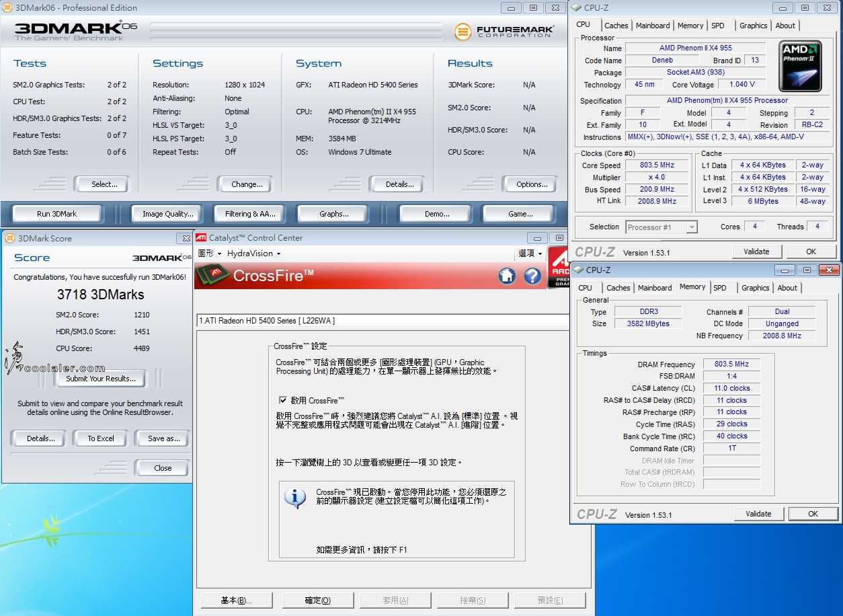This screenshot has width=843, height=616.
Task: Submit Your Results online
Action: (x=101, y=379)
